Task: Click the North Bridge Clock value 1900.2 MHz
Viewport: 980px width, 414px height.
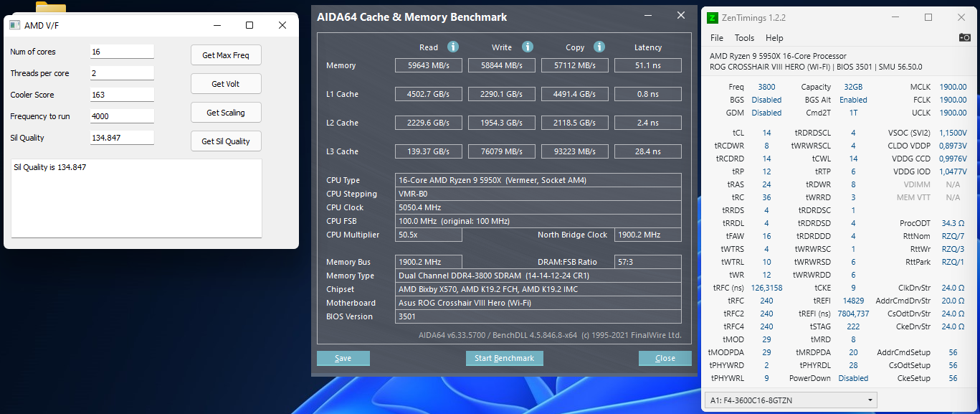Action: click(648, 235)
